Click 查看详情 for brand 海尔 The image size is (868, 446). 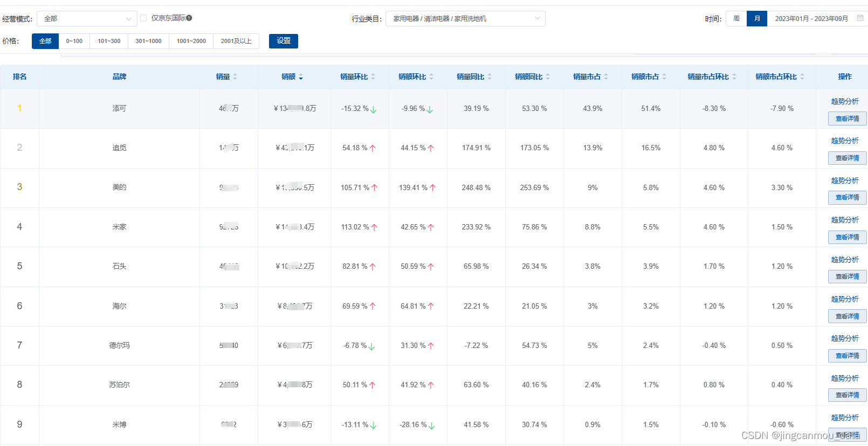pyautogui.click(x=848, y=316)
